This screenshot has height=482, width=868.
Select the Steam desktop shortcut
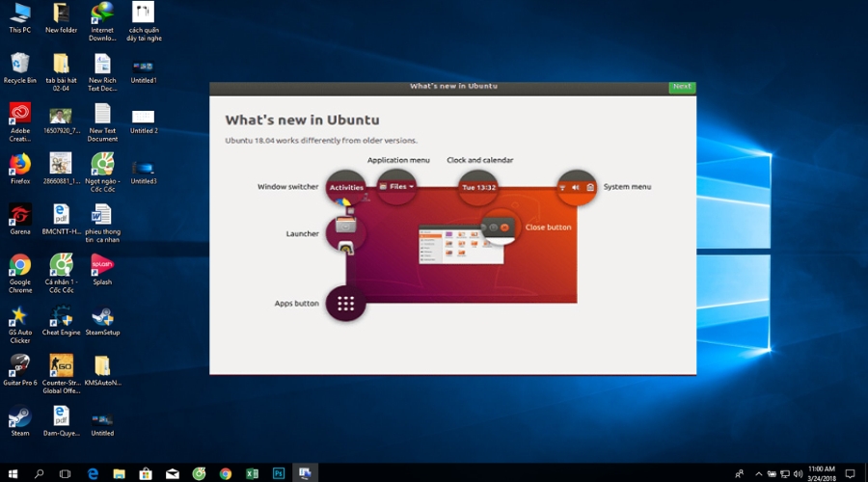pos(20,417)
